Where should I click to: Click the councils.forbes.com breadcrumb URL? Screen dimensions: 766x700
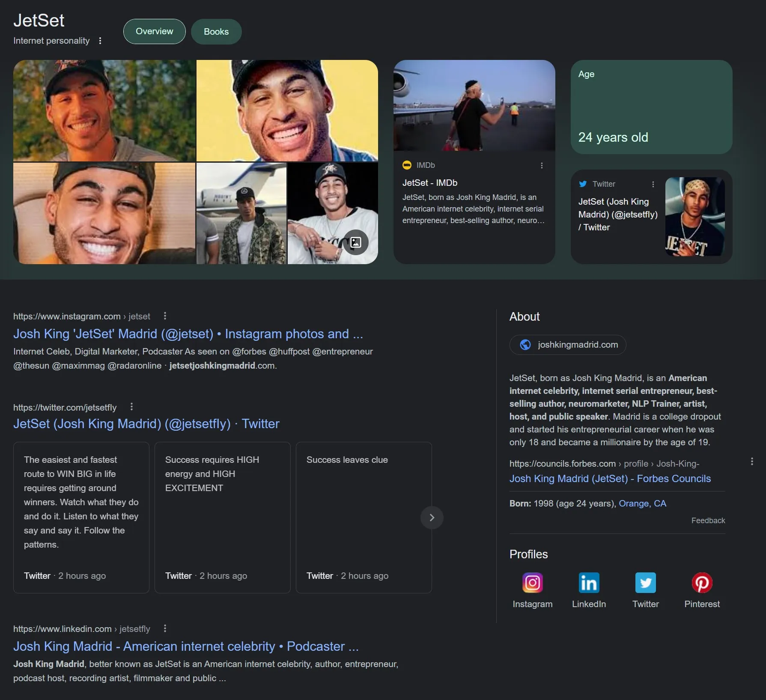pyautogui.click(x=604, y=464)
